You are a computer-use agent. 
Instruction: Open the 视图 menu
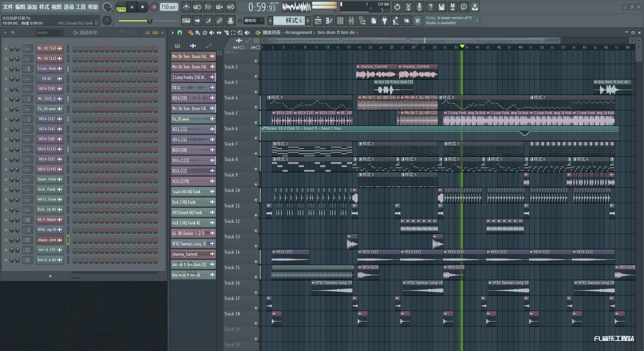[x=56, y=7]
